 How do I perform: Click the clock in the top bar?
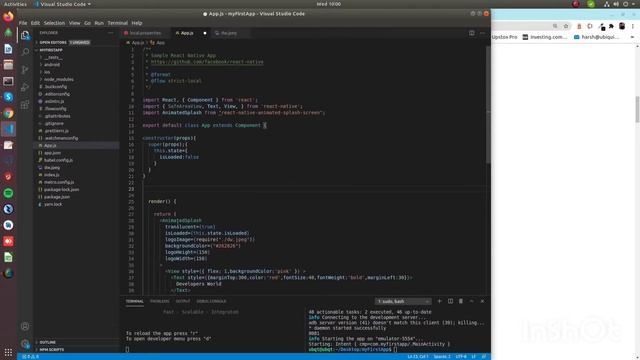coord(328,4)
